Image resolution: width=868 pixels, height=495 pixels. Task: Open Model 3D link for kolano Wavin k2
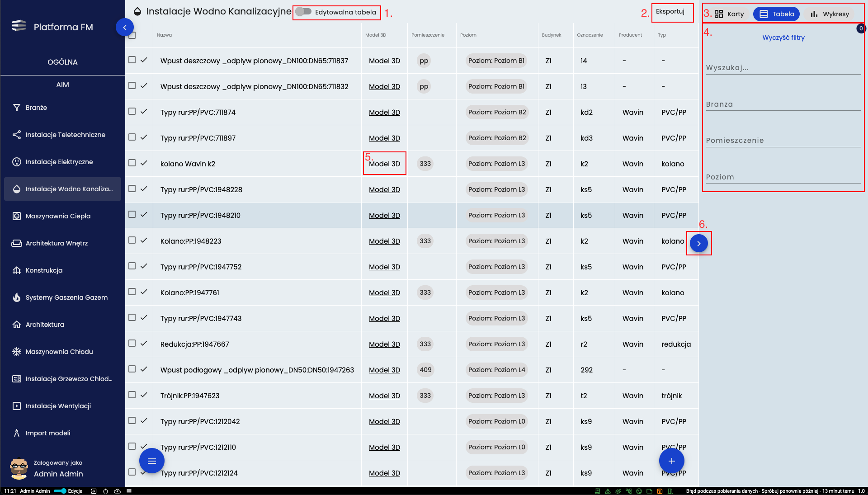point(384,164)
